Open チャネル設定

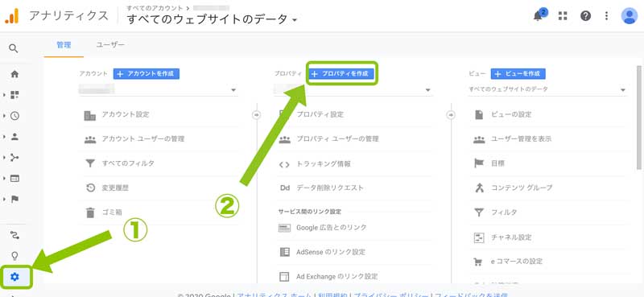511,237
